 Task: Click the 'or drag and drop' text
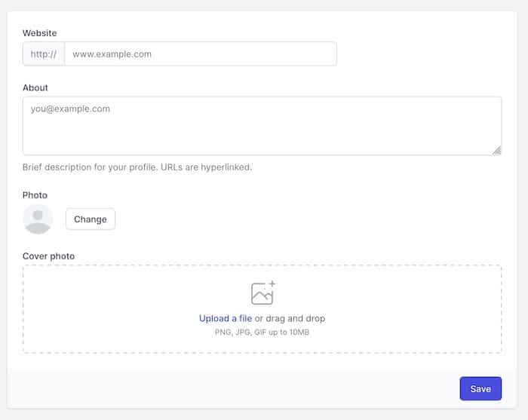tap(290, 319)
